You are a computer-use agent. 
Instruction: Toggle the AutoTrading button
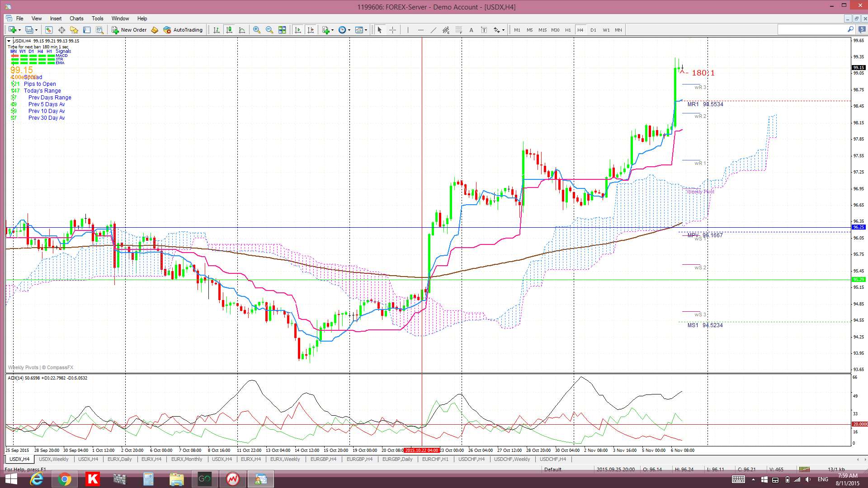coord(183,30)
